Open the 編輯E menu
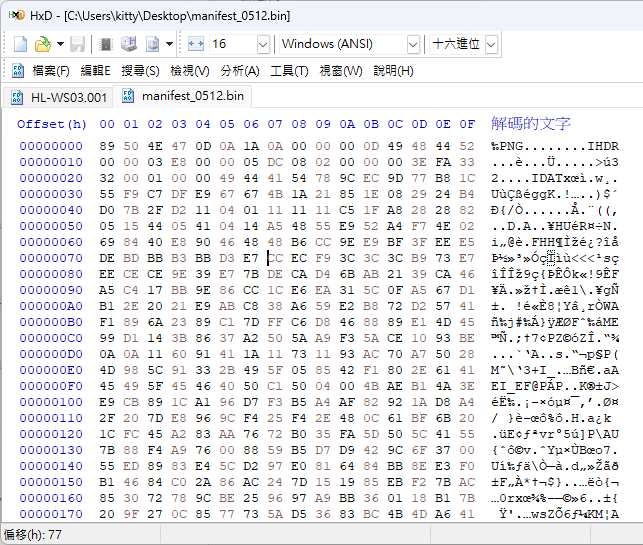Image resolution: width=643 pixels, height=545 pixels. pos(95,71)
